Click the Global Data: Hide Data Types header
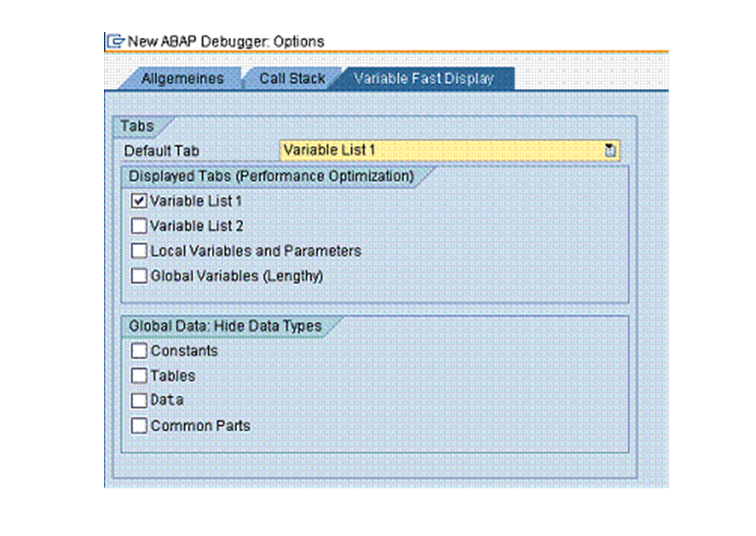Image resolution: width=756 pixels, height=536 pixels. (x=225, y=326)
